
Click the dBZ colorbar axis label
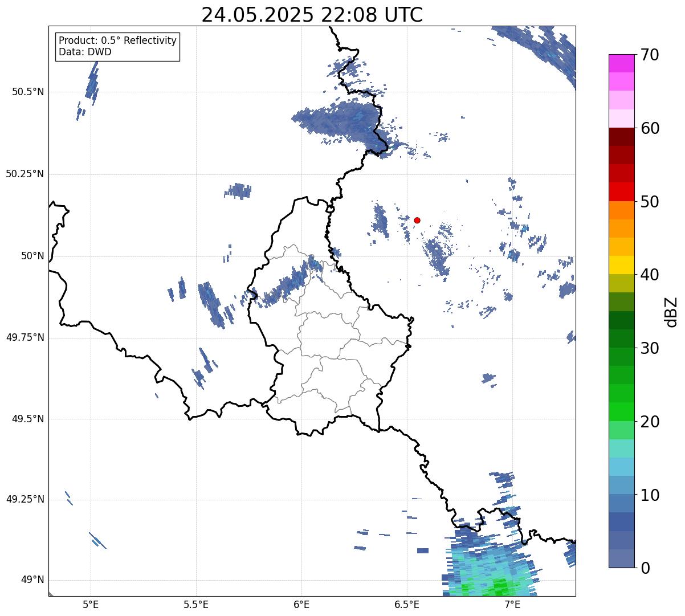[671, 311]
